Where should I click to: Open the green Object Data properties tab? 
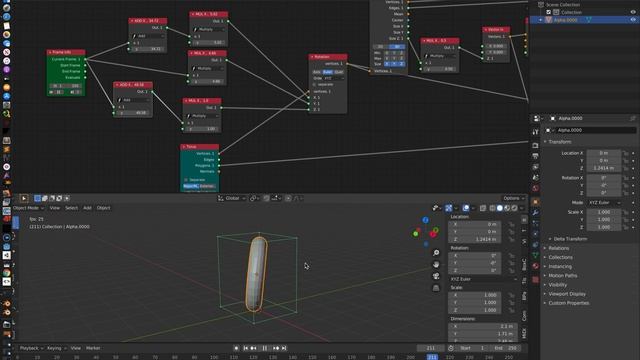click(535, 255)
